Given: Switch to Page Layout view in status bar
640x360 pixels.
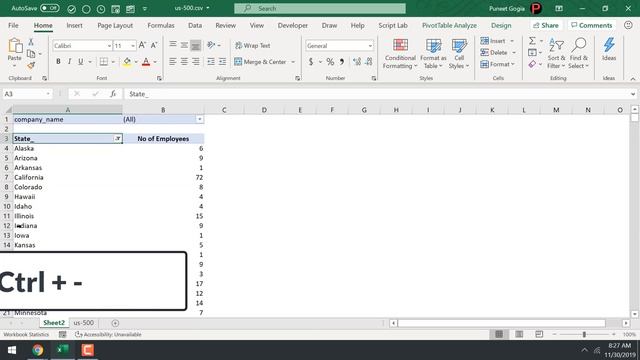Looking at the screenshot, I should point(519,334).
